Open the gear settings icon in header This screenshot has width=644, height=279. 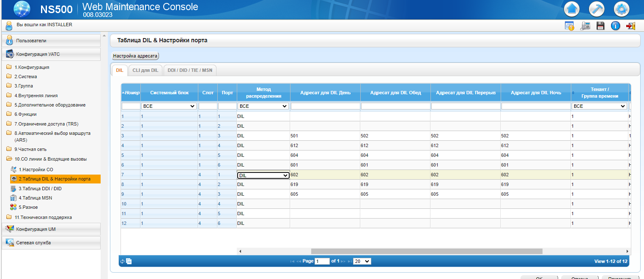pos(622,8)
